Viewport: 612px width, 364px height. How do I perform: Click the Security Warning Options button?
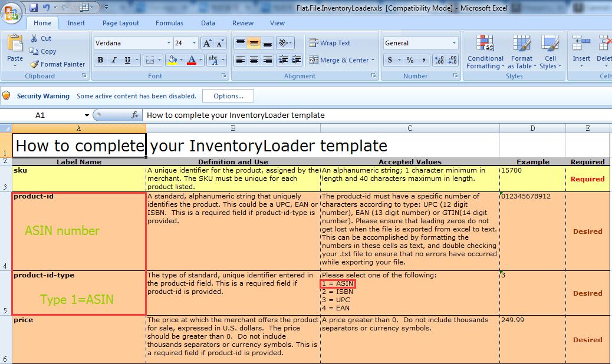[228, 96]
